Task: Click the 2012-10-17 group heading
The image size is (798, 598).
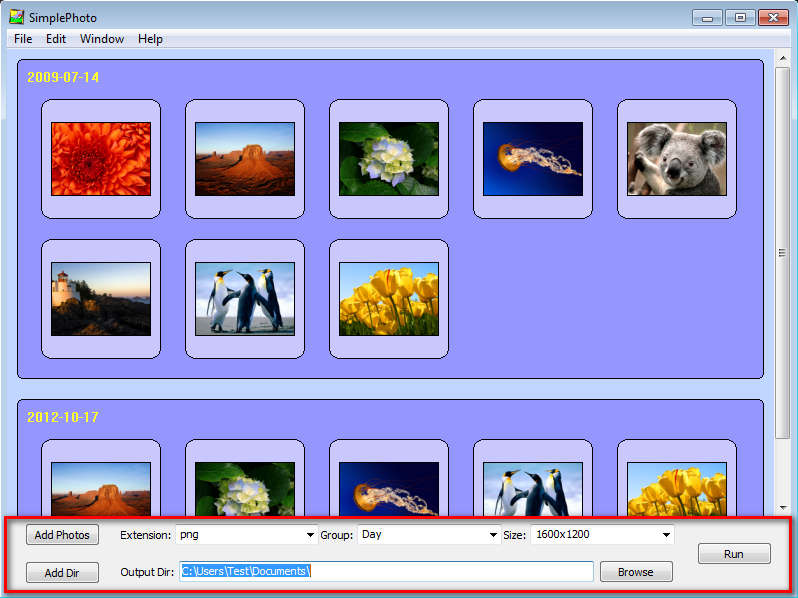Action: [x=63, y=417]
